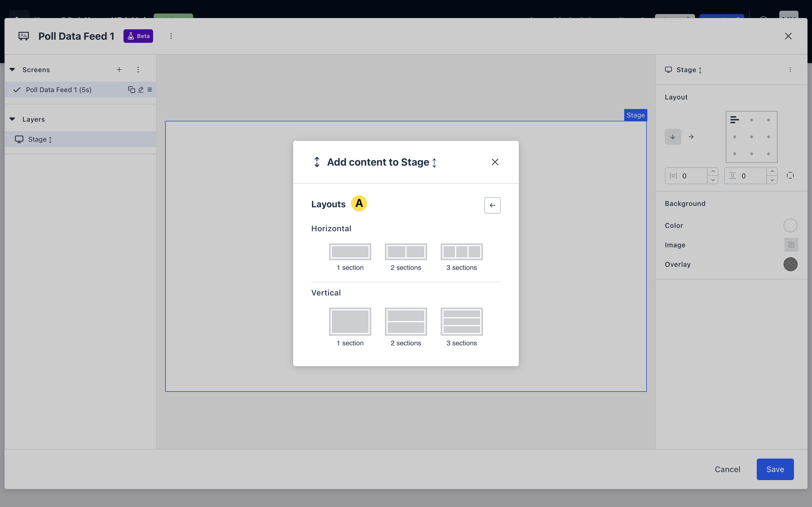812x507 pixels.
Task: Click the Cancel button
Action: [x=727, y=469]
